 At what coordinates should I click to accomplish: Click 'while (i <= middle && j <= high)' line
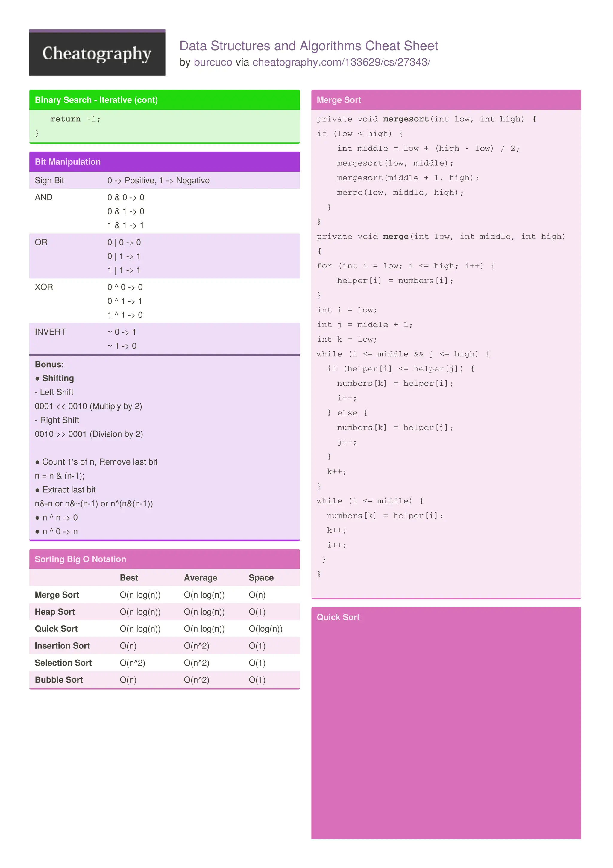pyautogui.click(x=403, y=354)
